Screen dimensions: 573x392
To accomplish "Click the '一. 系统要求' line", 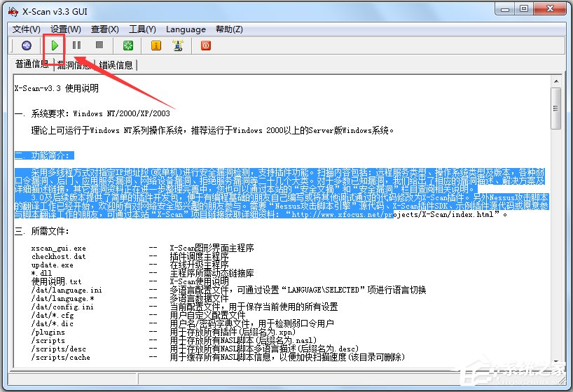I will 92,113.
